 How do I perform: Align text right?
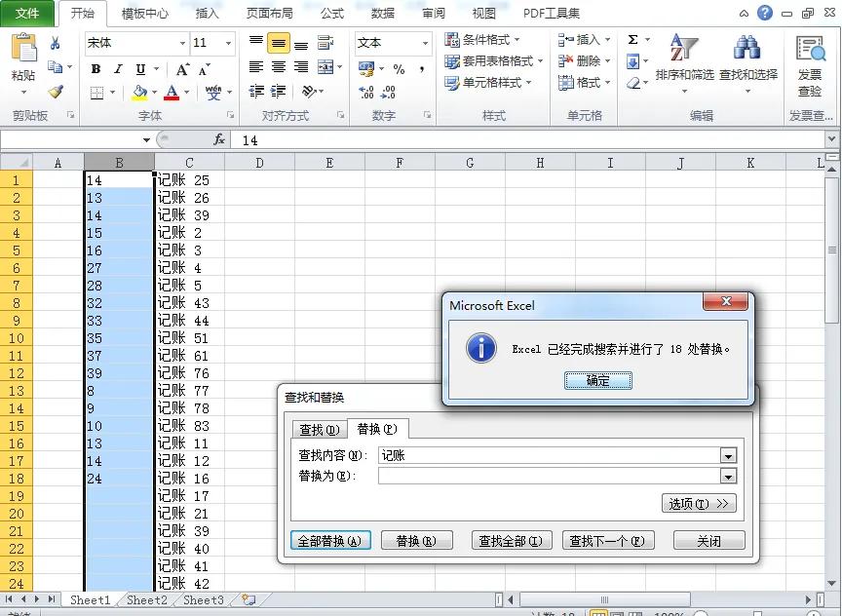[x=301, y=67]
